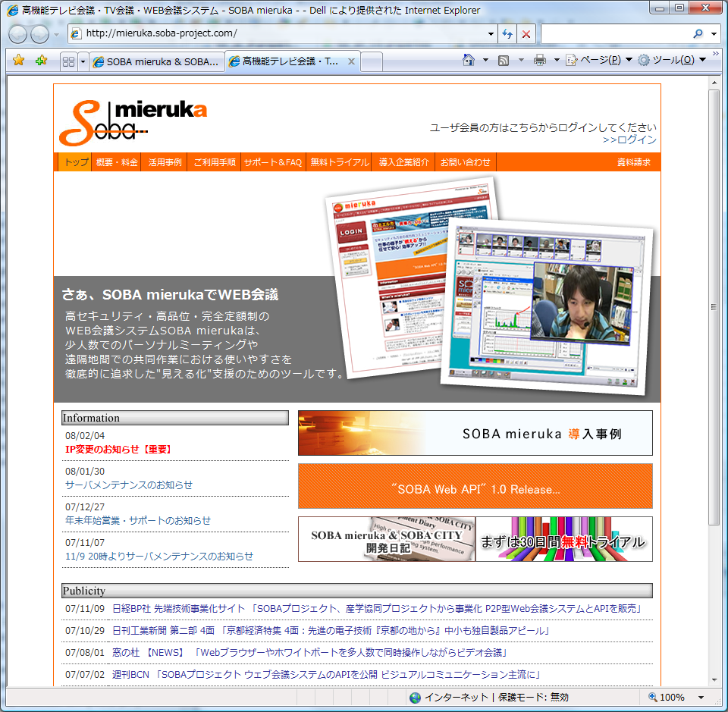728x712 pixels.
Task: Click the search box field
Action: tap(615, 34)
